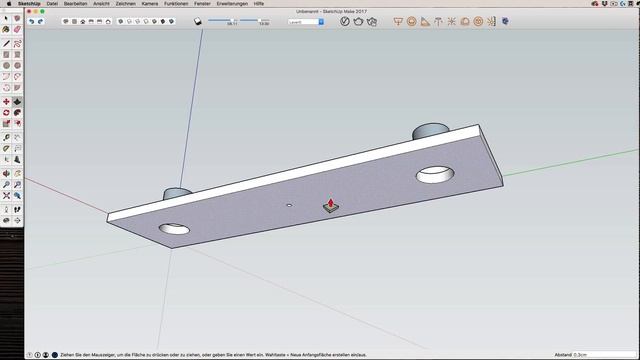Click the Abstand measurement input field

click(604, 355)
